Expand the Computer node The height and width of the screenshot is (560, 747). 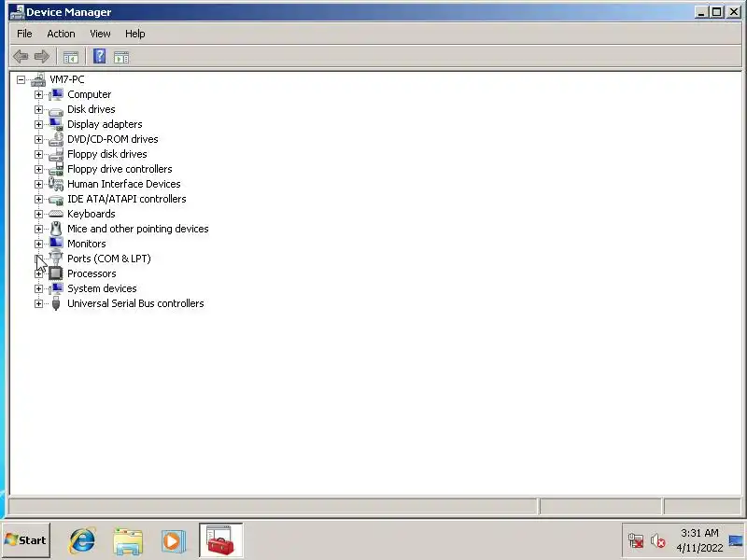click(38, 95)
